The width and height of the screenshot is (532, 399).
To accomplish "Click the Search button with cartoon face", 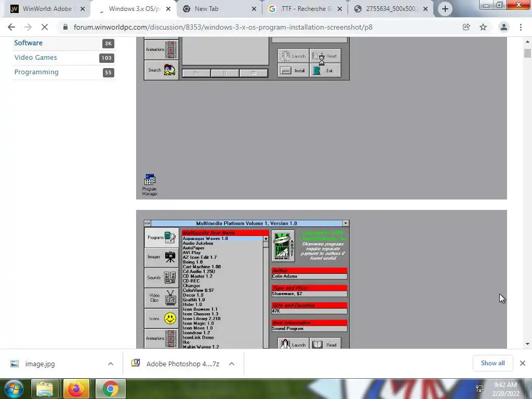I will 162,70.
